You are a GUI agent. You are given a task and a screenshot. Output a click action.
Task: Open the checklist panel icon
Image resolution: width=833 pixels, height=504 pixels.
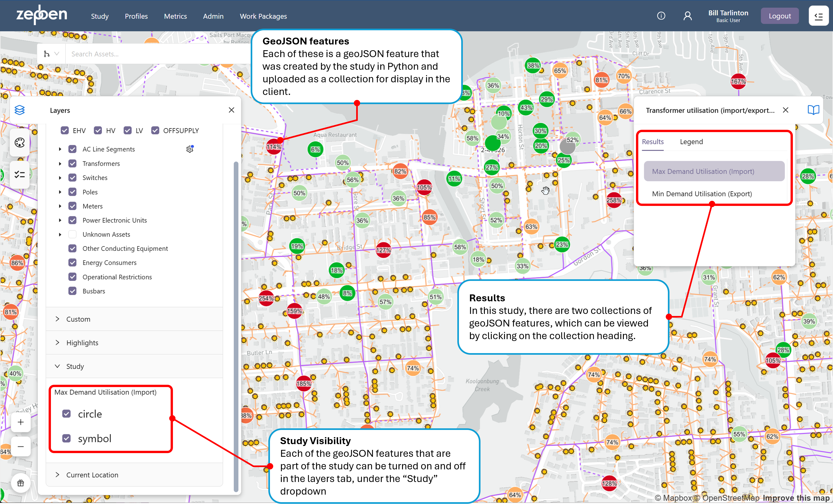pyautogui.click(x=19, y=174)
